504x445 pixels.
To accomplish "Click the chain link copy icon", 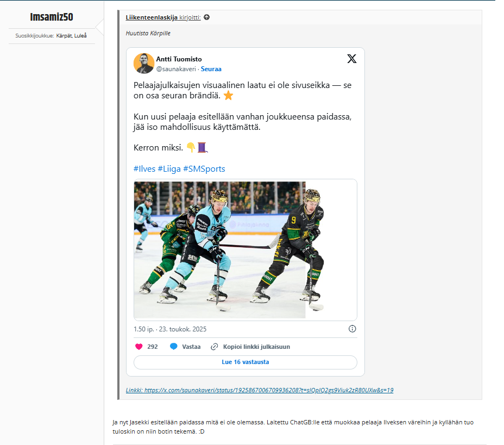I will pos(215,347).
